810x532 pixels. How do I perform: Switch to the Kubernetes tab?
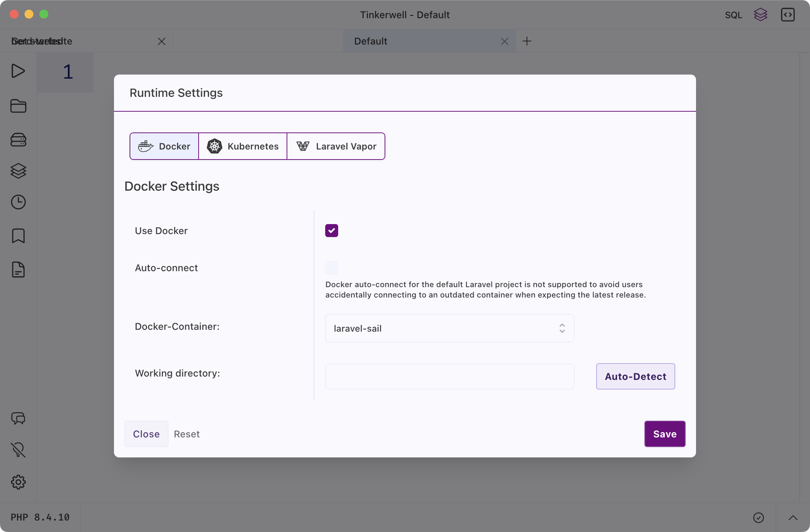243,146
